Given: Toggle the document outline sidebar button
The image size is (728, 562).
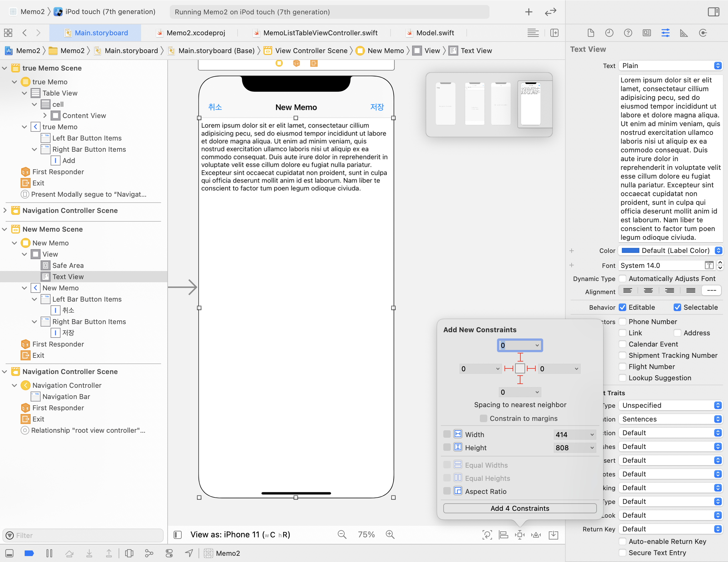Looking at the screenshot, I should pos(178,535).
